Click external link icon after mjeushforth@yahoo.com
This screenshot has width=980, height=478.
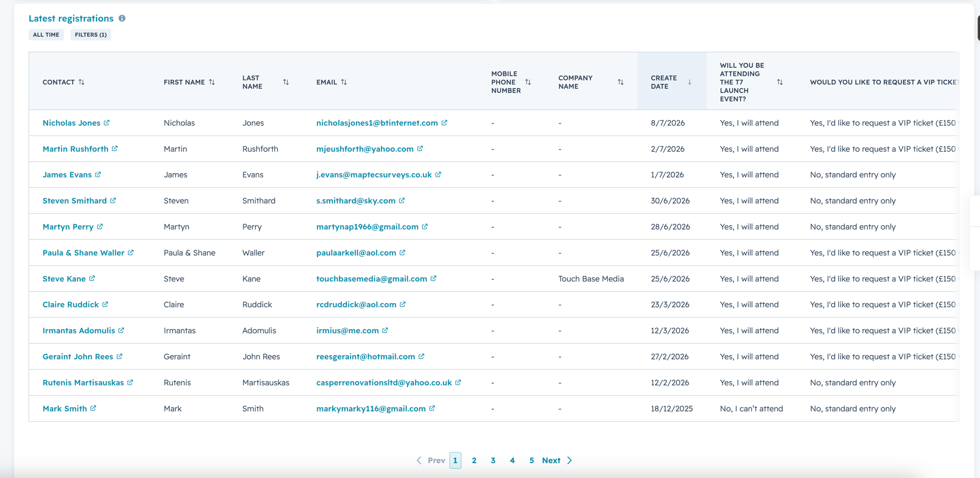coord(420,149)
